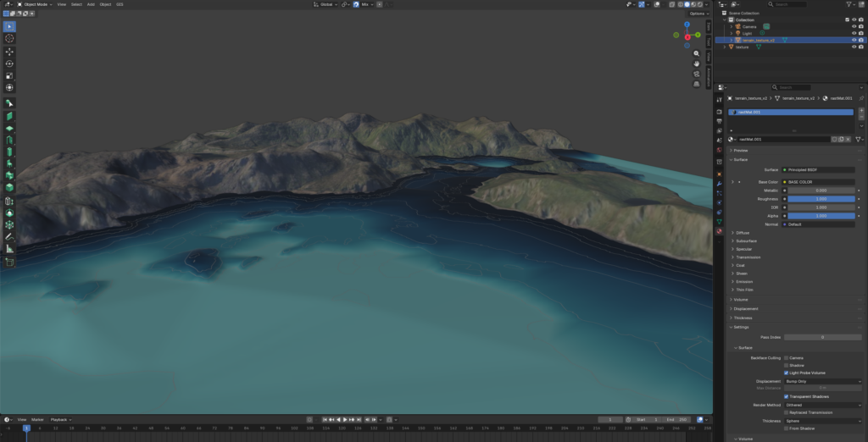Select the Scale tool
This screenshot has width=868, height=442.
coord(10,75)
